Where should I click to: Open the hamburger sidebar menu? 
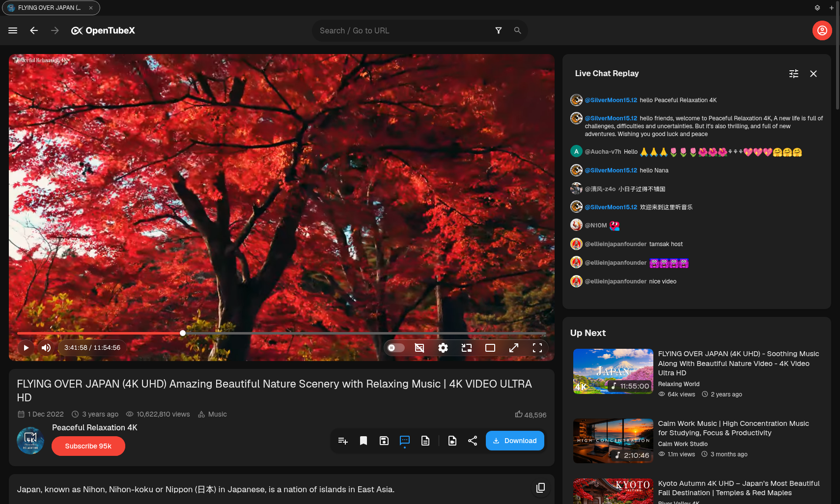(13, 30)
